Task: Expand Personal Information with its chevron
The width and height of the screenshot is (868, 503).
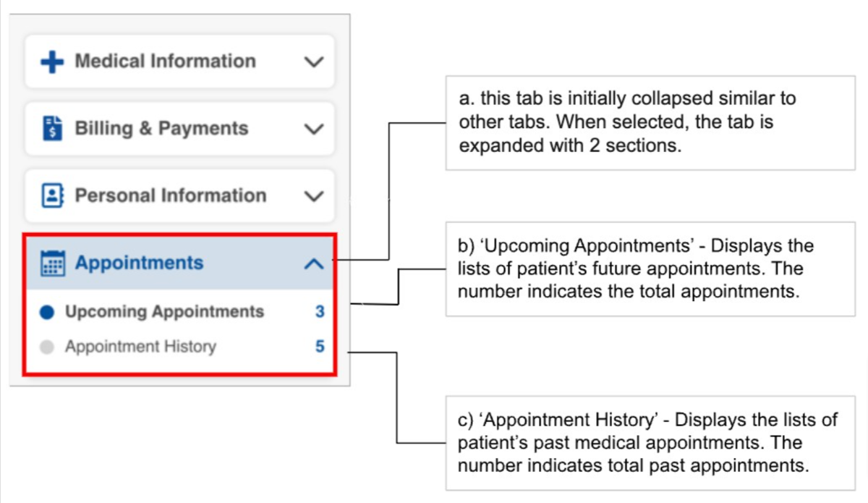Action: tap(313, 196)
